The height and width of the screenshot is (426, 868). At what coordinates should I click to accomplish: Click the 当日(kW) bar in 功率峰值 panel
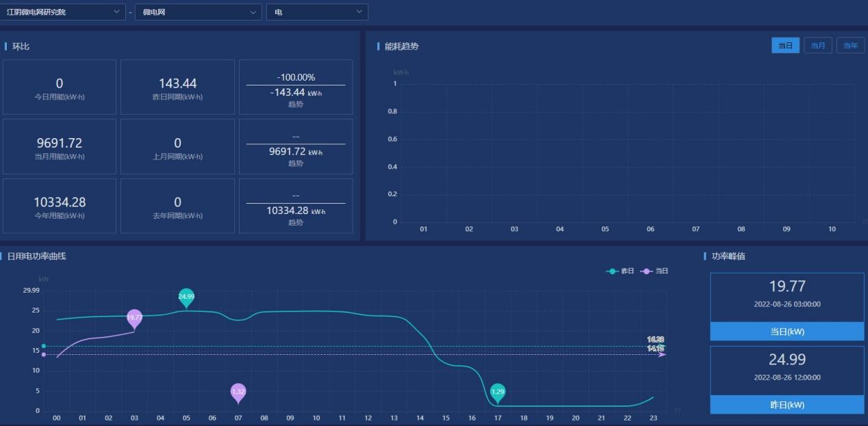point(787,332)
